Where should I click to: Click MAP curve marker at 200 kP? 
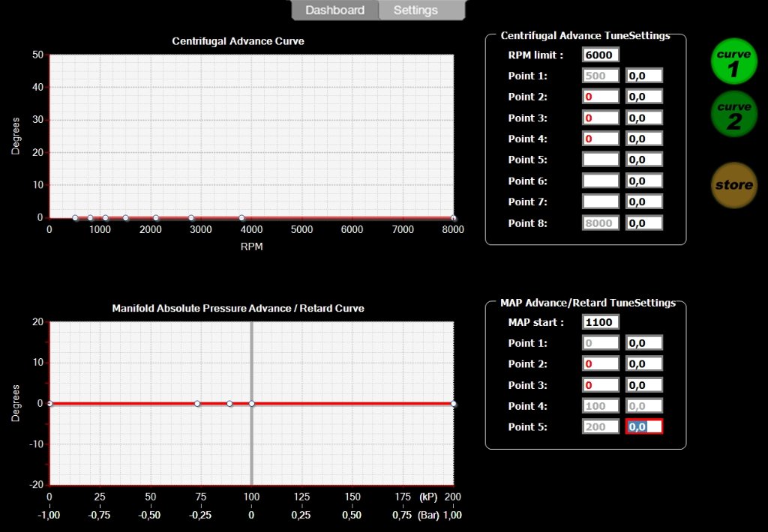[x=453, y=404]
